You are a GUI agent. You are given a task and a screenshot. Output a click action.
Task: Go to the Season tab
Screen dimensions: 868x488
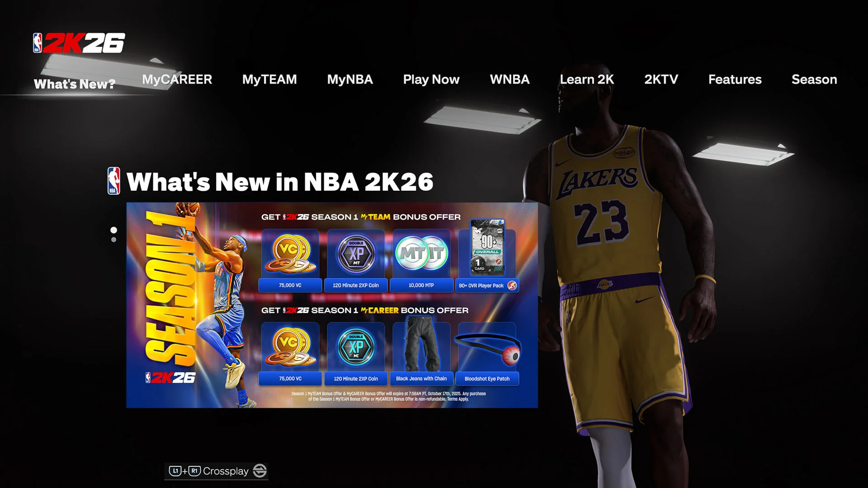click(814, 80)
